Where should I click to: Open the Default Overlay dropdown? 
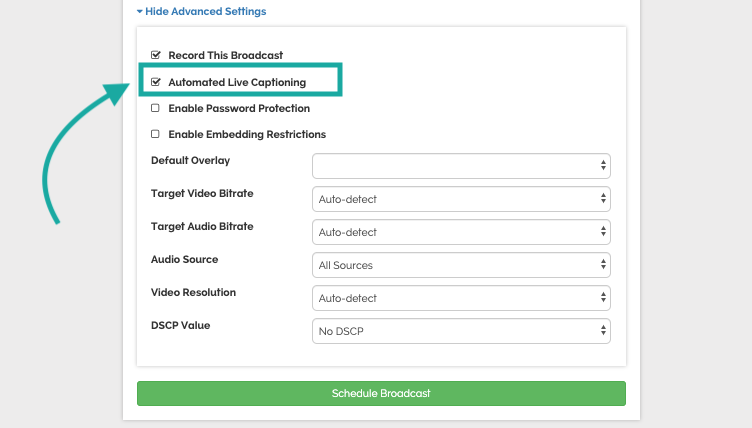coord(461,166)
